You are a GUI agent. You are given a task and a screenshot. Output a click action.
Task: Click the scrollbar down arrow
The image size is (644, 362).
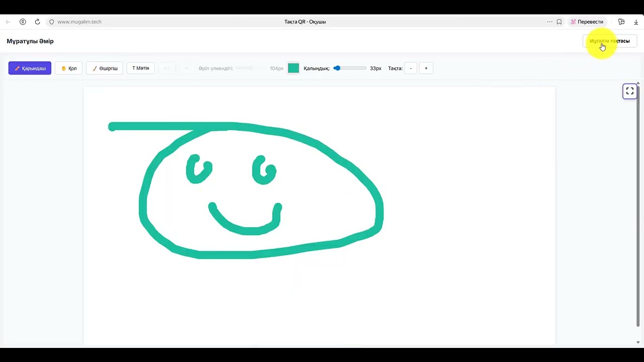coord(638,342)
